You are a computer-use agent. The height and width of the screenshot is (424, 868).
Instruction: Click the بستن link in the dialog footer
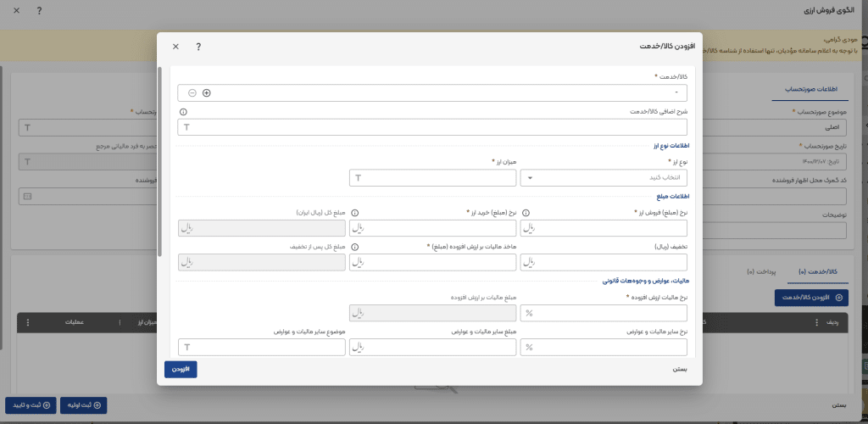click(x=679, y=369)
